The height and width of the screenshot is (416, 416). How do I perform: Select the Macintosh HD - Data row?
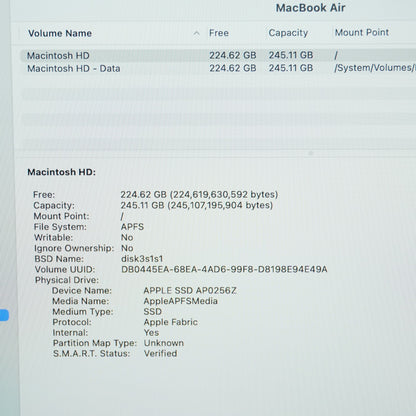218,68
